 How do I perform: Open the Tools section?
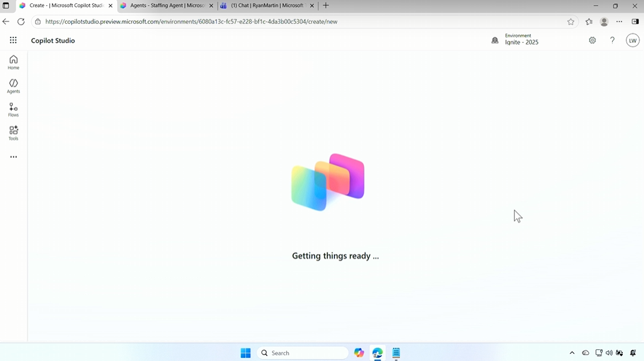point(13,133)
